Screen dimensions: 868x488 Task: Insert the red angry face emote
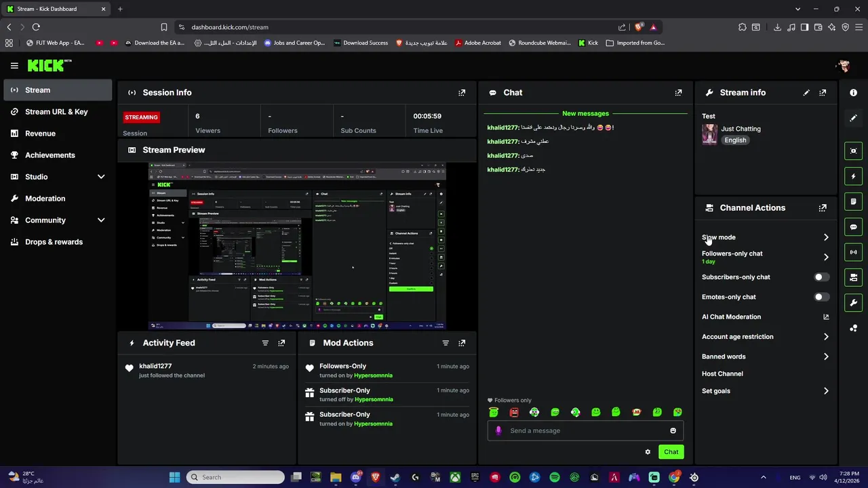click(x=514, y=412)
